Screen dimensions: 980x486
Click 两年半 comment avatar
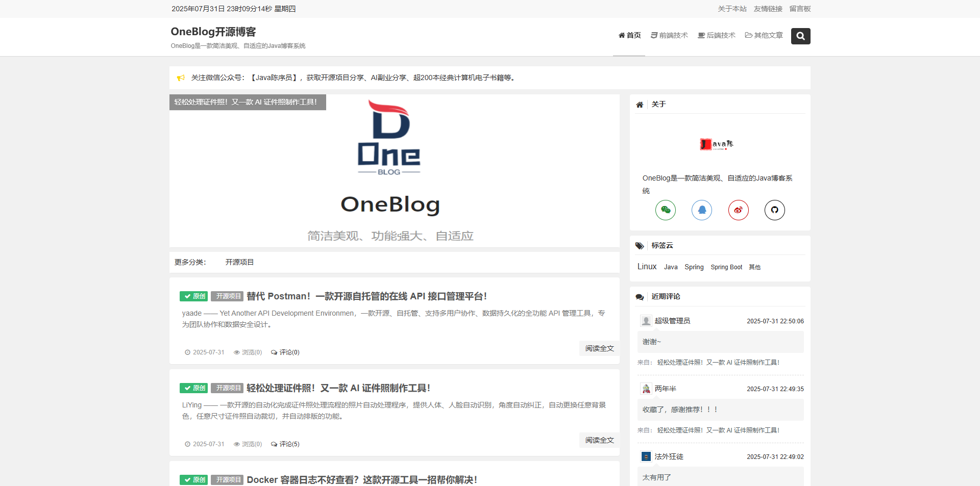click(x=646, y=389)
